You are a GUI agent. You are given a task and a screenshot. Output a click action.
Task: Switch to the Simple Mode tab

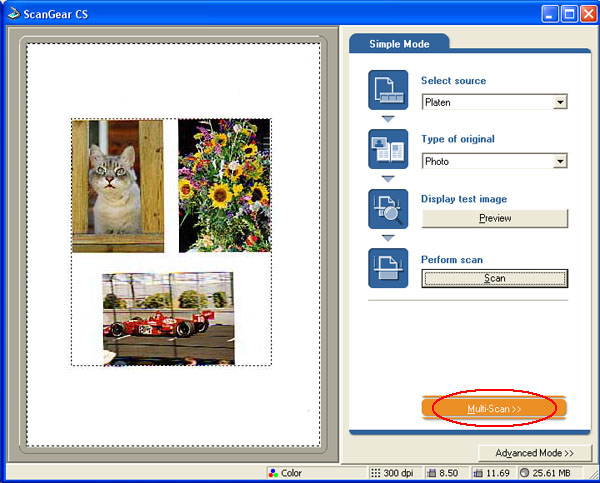pyautogui.click(x=399, y=44)
